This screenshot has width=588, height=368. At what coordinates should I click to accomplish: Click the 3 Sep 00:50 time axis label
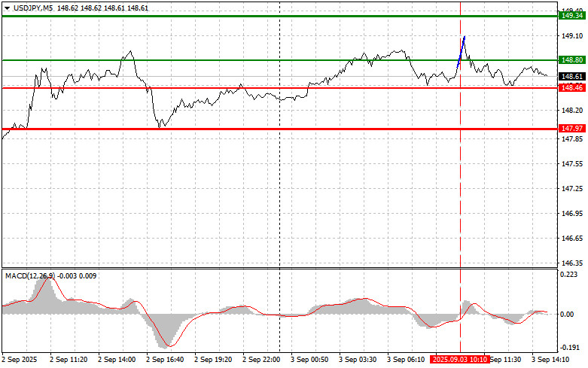tap(309, 360)
